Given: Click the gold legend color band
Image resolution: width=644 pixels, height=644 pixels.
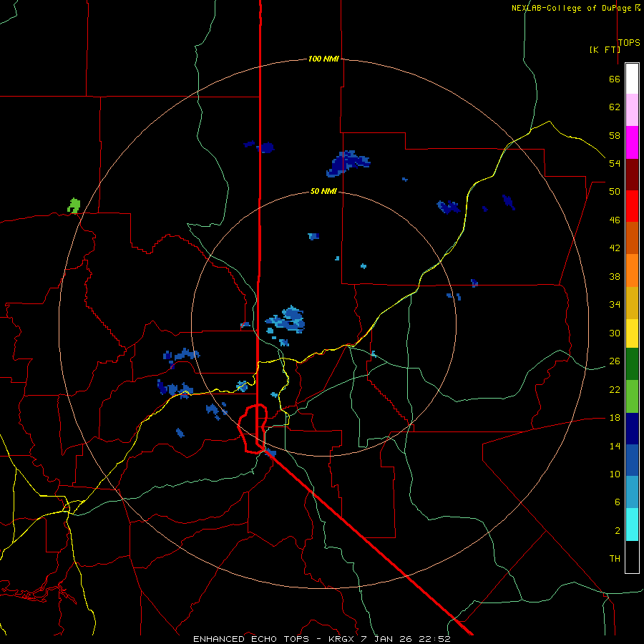Looking at the screenshot, I should (x=632, y=303).
